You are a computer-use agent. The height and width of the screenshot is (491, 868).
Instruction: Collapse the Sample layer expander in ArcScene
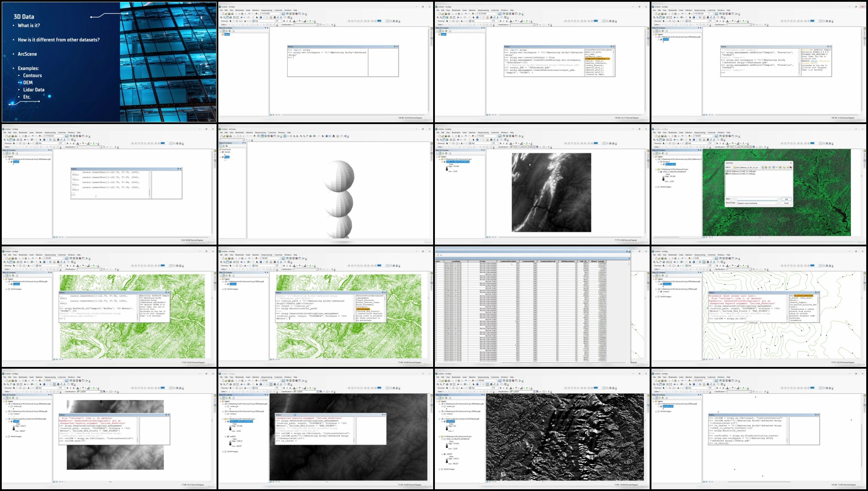point(220,152)
